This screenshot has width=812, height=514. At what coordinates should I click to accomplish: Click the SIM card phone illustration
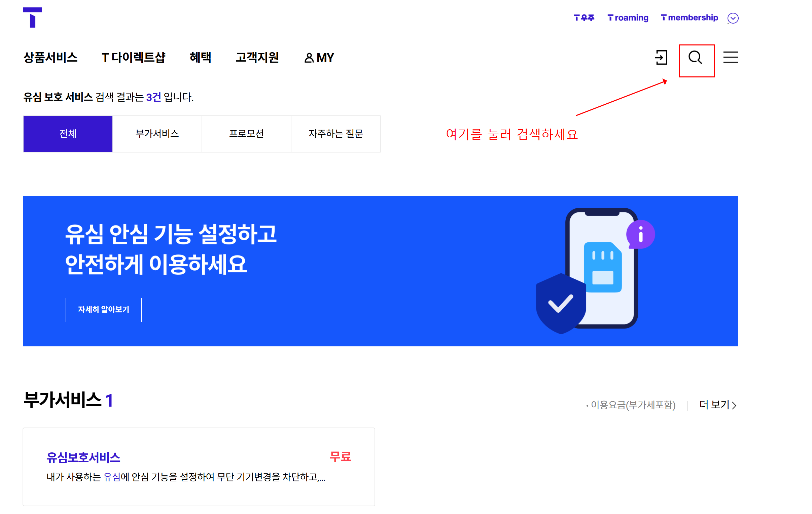coord(603,267)
